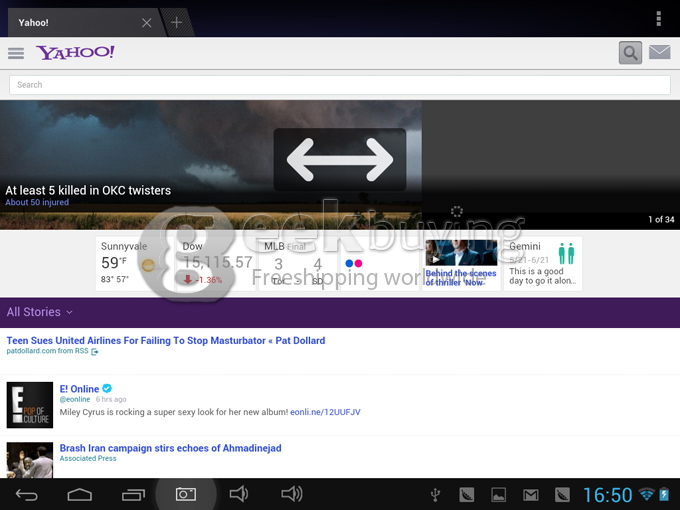Viewport: 680px width, 510px height.
Task: Open the 16:50 clock panel
Action: 608,495
